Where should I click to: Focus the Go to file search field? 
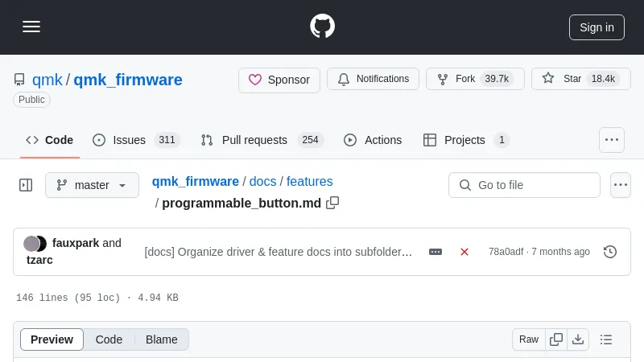click(524, 185)
